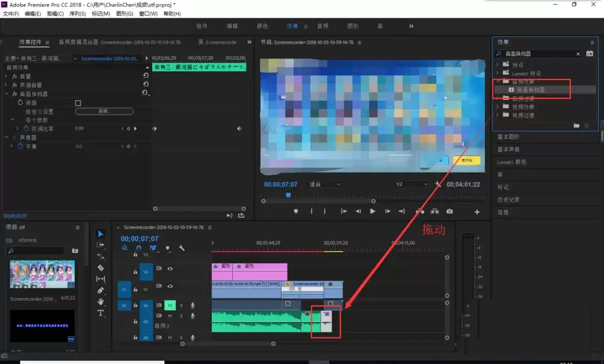
Task: Click the voice-over record mic on track A1
Action: (x=192, y=305)
